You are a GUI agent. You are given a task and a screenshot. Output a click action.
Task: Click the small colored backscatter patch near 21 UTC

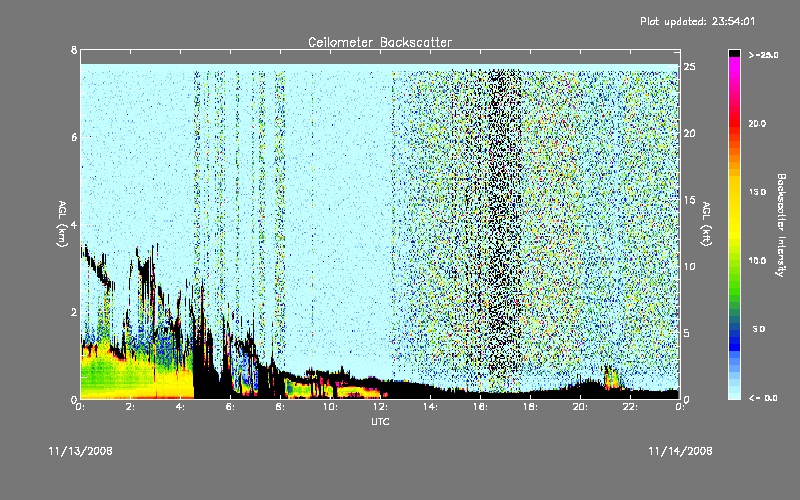pyautogui.click(x=611, y=378)
